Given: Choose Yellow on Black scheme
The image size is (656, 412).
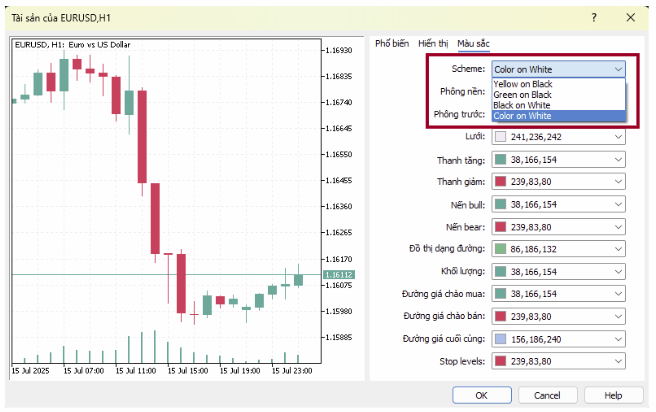Looking at the screenshot, I should click(x=522, y=84).
